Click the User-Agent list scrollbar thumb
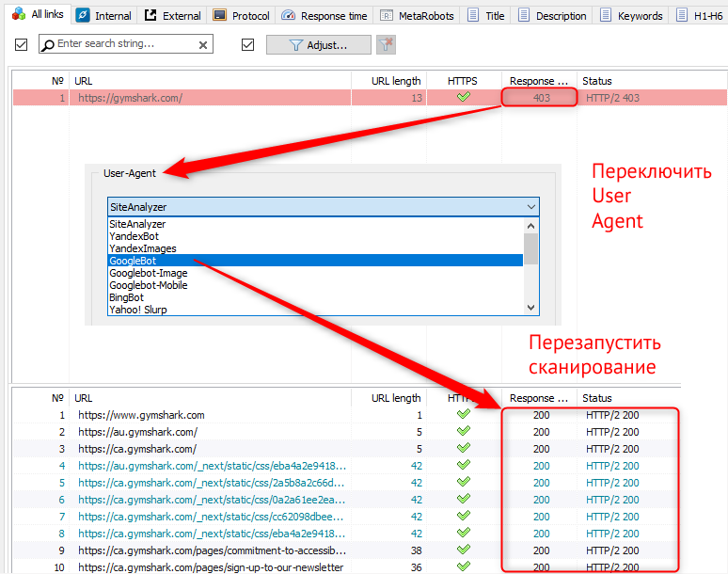The width and height of the screenshot is (728, 574). [531, 249]
